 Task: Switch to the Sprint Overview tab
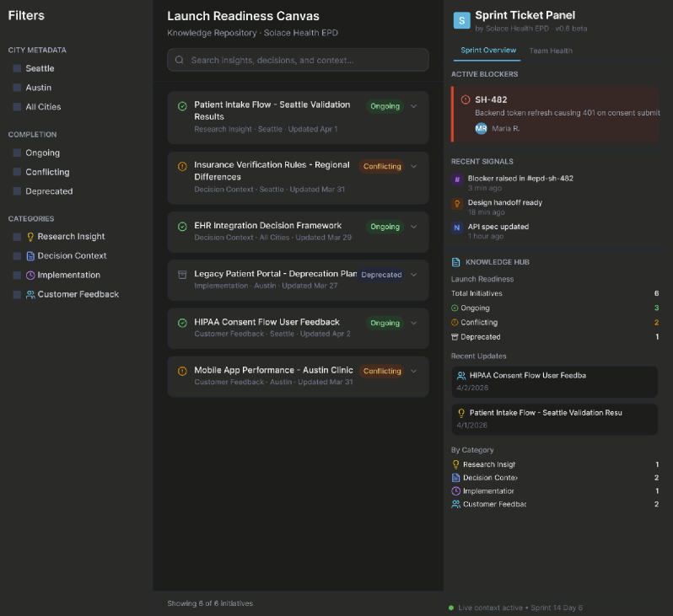pos(488,51)
